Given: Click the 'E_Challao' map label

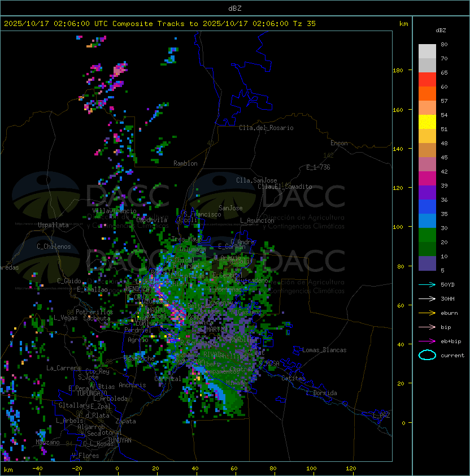Looking at the screenshot, I should pos(92,289).
